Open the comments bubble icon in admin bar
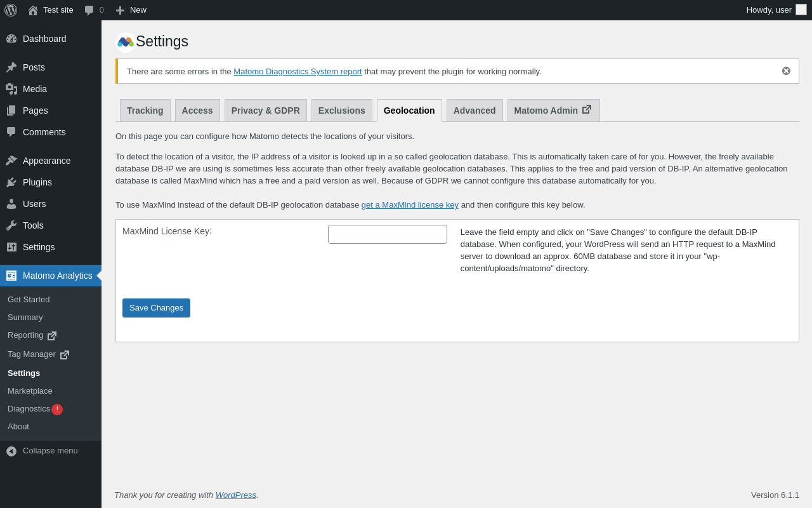 pos(89,10)
